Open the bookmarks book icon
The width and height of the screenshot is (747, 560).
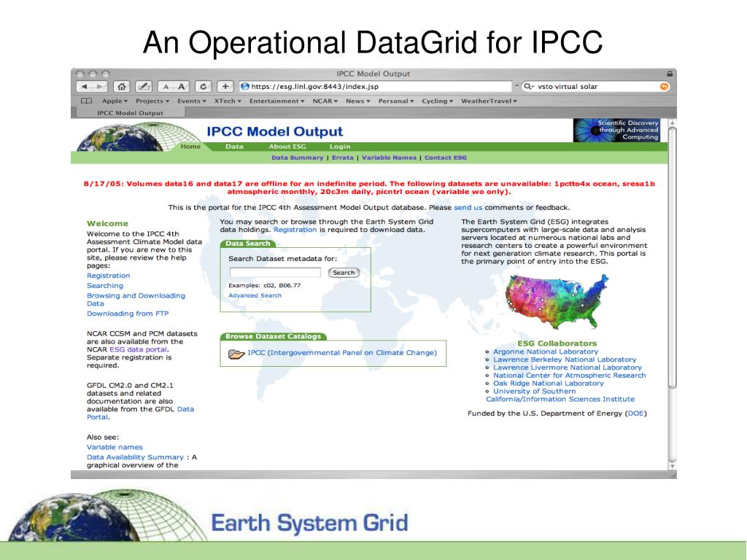tap(86, 101)
